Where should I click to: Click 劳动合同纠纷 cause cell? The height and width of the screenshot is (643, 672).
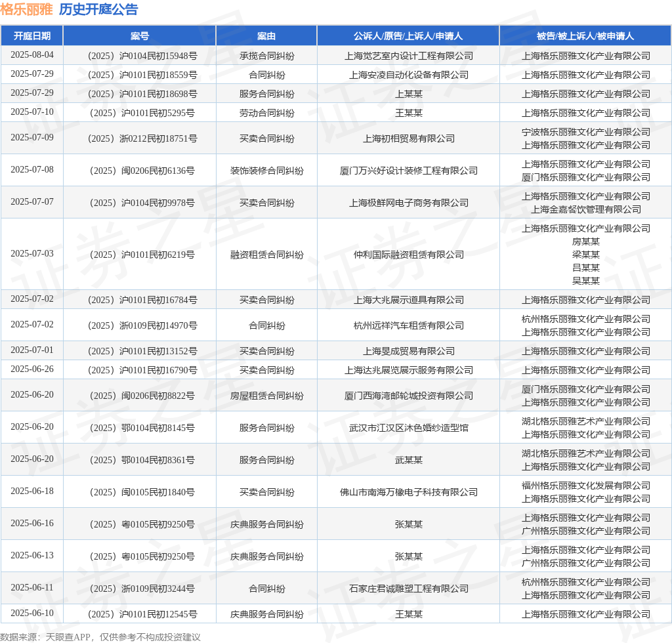tap(266, 113)
